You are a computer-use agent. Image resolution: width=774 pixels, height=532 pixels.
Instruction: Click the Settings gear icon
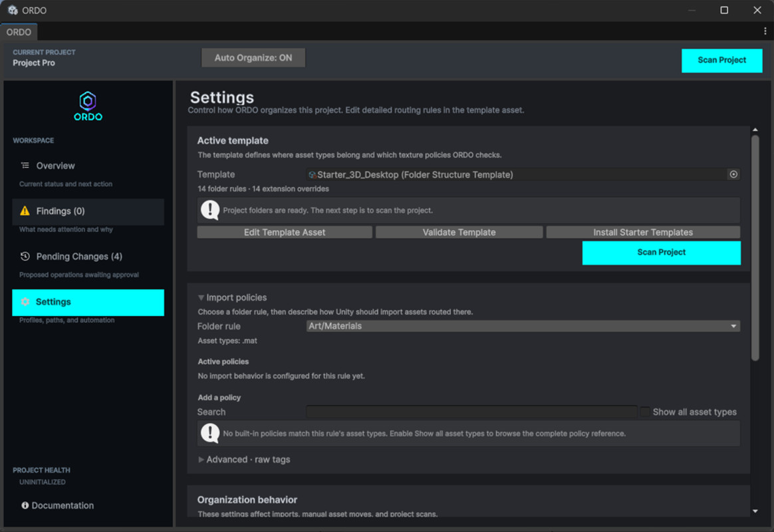[x=25, y=301]
